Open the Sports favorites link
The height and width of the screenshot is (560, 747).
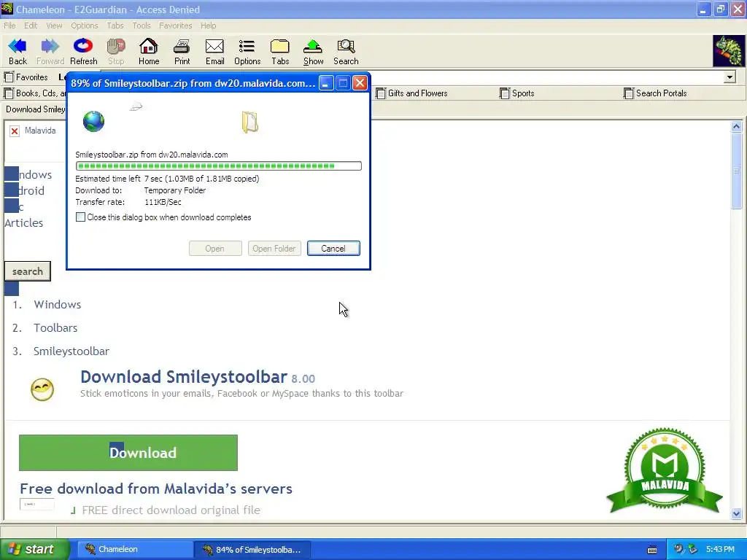click(517, 93)
